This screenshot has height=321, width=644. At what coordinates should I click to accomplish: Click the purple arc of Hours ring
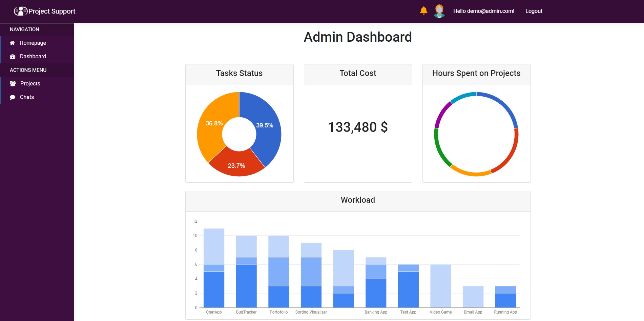click(x=441, y=114)
